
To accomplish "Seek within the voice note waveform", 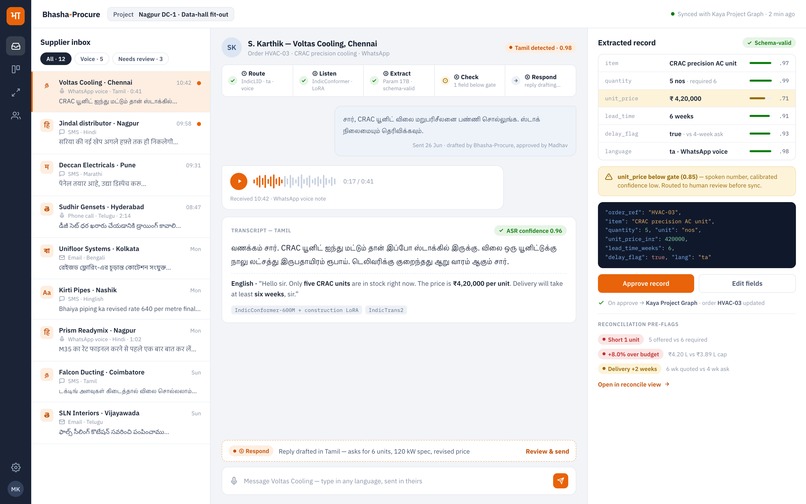I will [x=294, y=181].
